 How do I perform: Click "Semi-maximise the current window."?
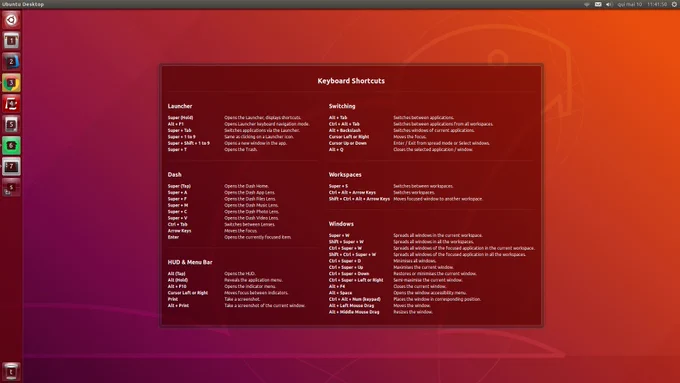[428, 280]
